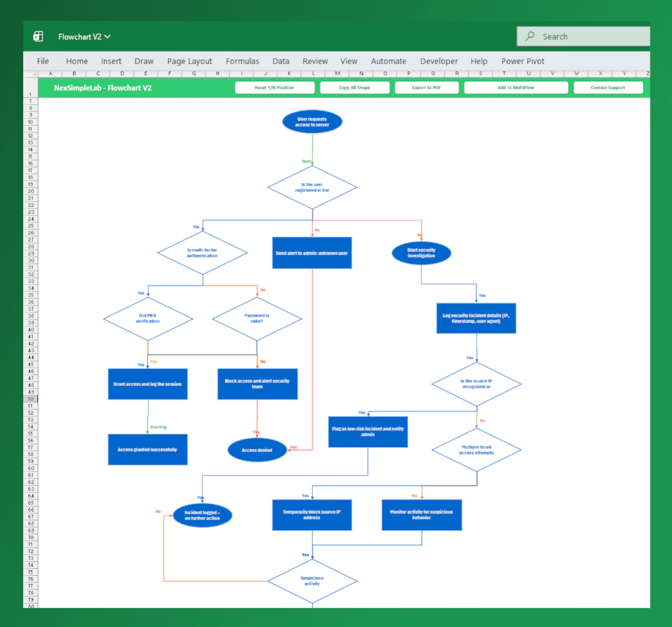Click the Copy All Shape button

click(x=354, y=88)
